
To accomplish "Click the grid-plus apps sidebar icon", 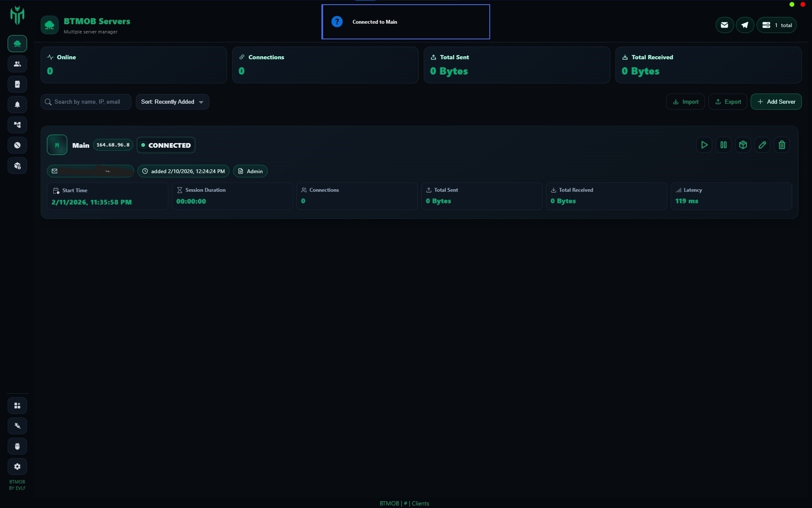I will click(17, 406).
